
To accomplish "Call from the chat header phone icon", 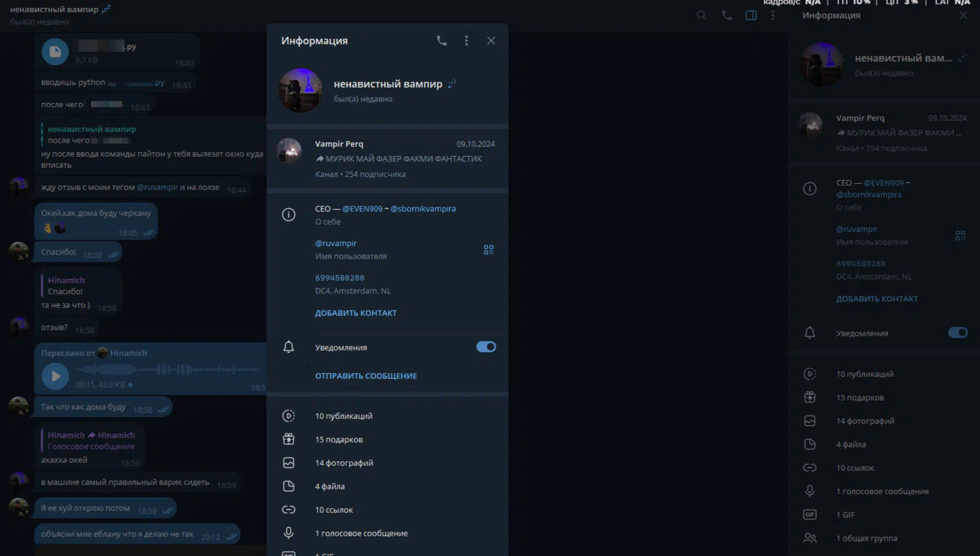I will tap(727, 15).
